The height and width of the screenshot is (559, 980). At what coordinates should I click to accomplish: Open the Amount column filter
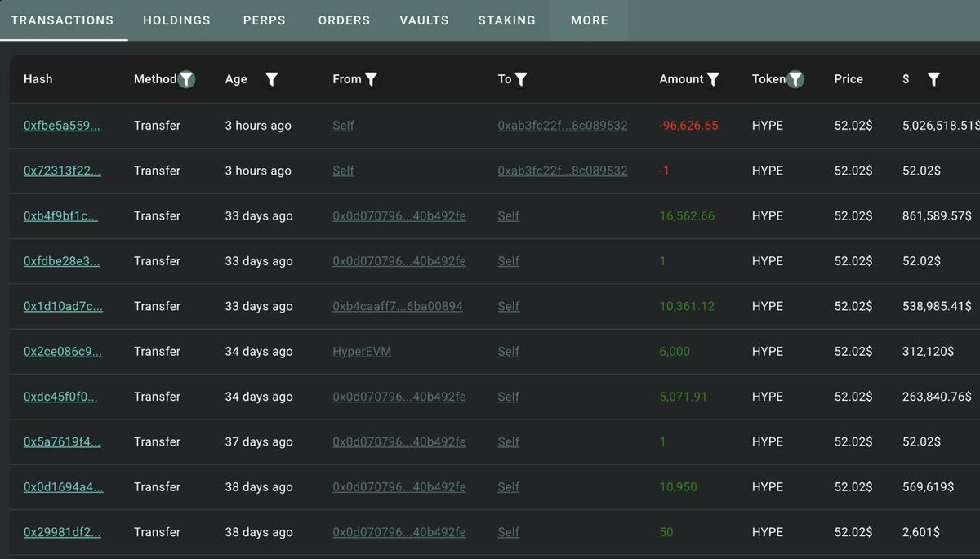(714, 79)
